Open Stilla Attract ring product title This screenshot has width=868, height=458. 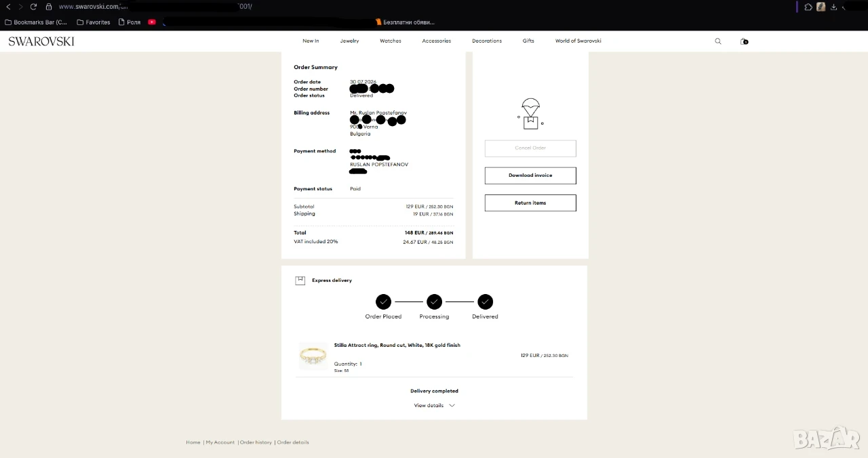(397, 346)
